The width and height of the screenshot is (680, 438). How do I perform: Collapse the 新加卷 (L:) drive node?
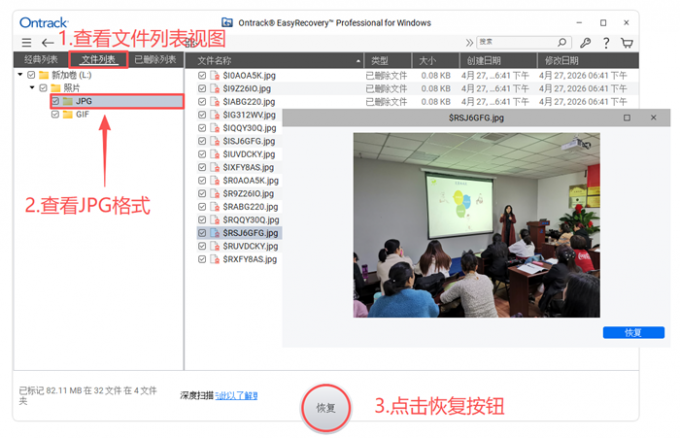coord(20,75)
